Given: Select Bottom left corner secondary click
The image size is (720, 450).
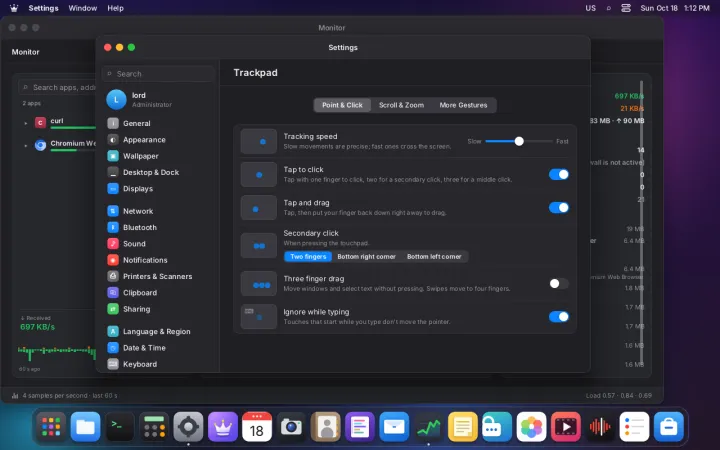Looking at the screenshot, I should (434, 257).
